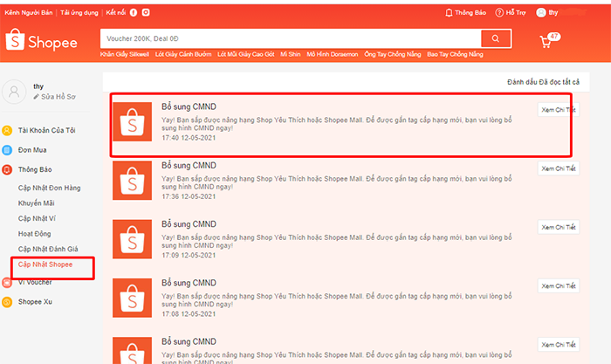Open the Instagram connect icon
The width and height of the screenshot is (611, 364).
[x=146, y=12]
